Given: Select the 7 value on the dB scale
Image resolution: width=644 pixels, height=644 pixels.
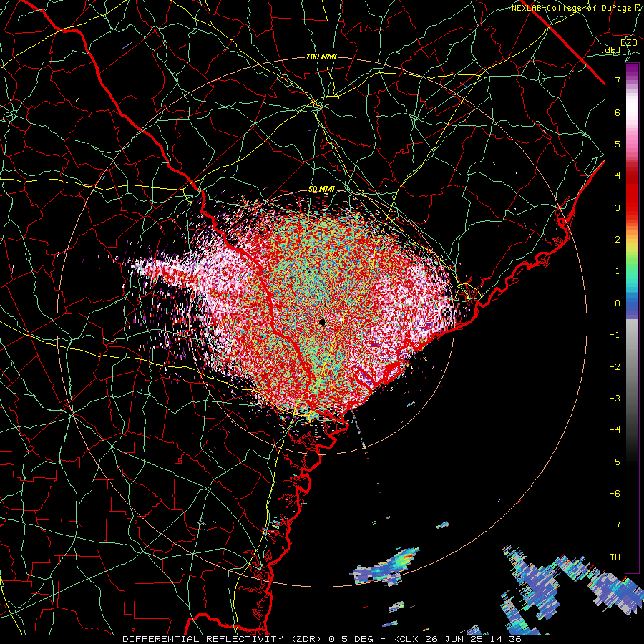Looking at the screenshot, I should coord(618,80).
